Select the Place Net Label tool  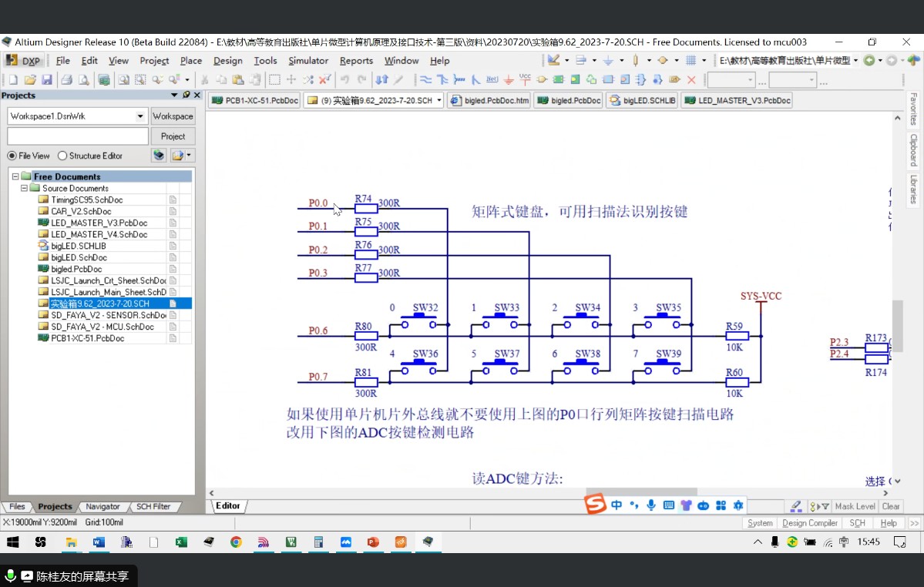492,79
